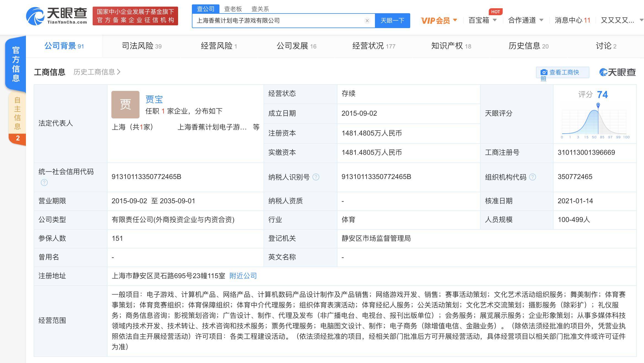Expand the 百宝箱 menu
This screenshot has width=644, height=363.
pos(482,20)
